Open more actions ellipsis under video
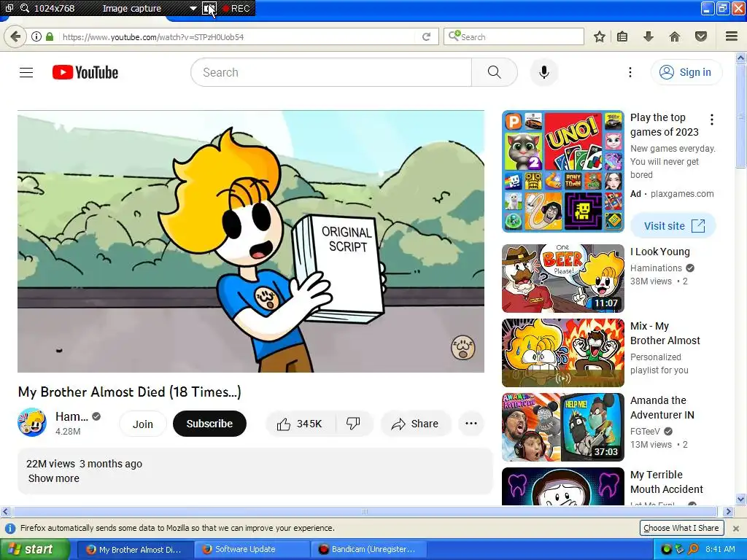 click(x=471, y=424)
